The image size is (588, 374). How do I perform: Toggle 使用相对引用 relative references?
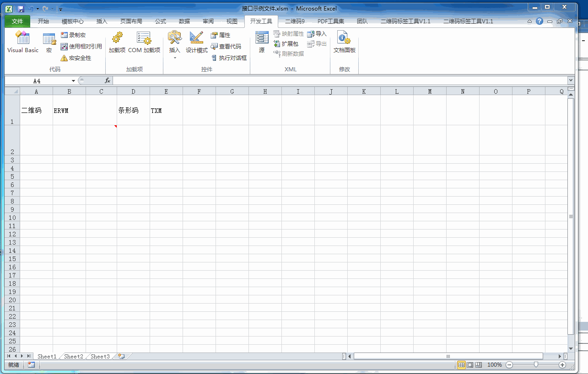pyautogui.click(x=81, y=46)
